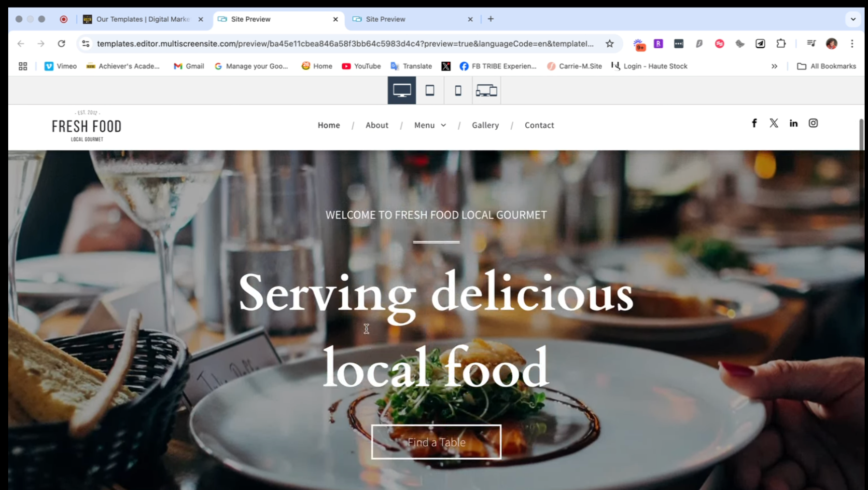Viewport: 868px width, 490px height.
Task: Click the Find a Table button
Action: coord(436,442)
